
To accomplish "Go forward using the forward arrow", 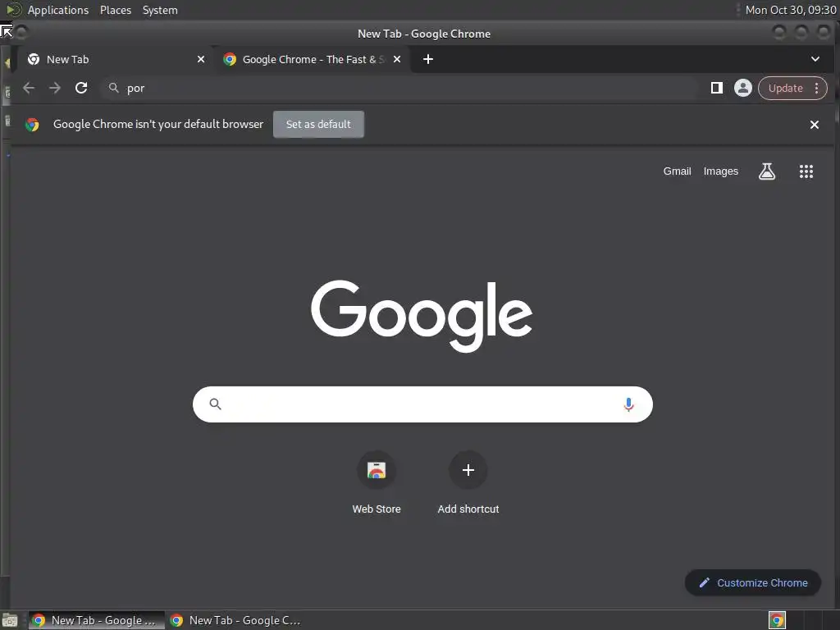I will [55, 88].
